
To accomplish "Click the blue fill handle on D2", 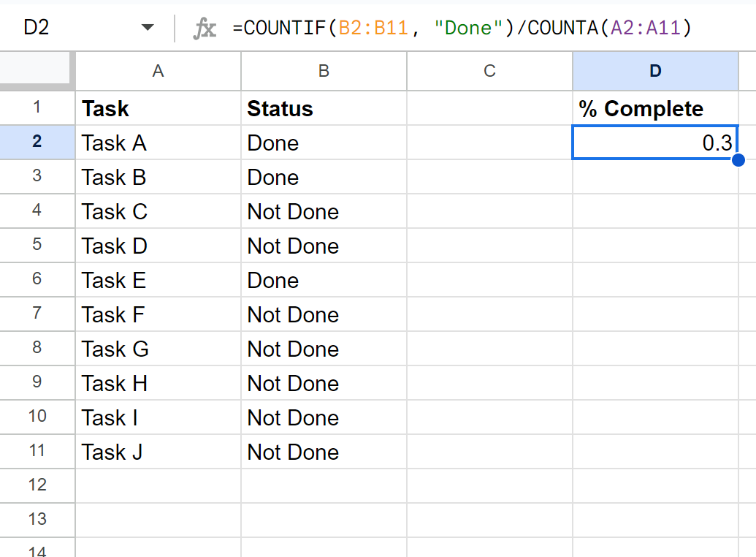I will click(x=738, y=160).
